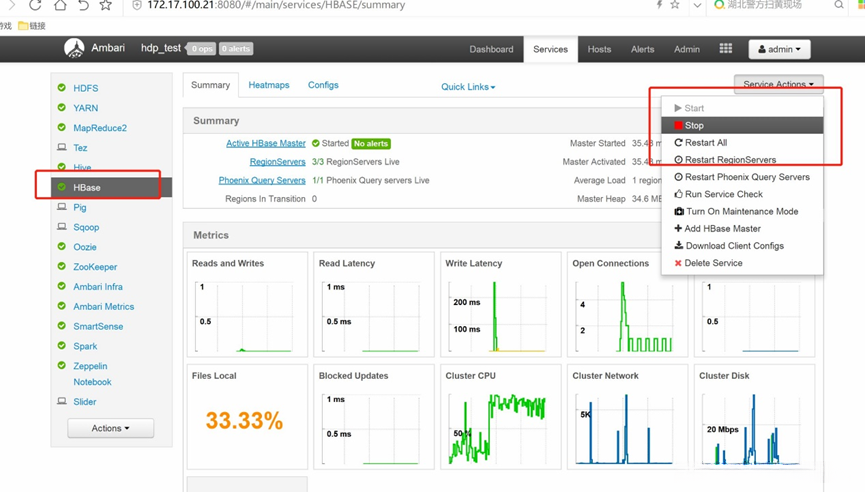Open the Active HBase Master link
Image resolution: width=865 pixels, height=492 pixels.
(x=266, y=143)
